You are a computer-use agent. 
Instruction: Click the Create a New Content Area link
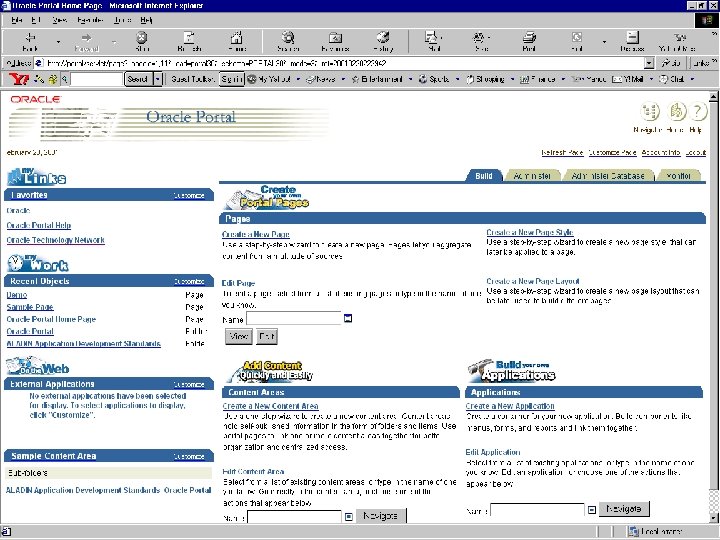tap(270, 406)
